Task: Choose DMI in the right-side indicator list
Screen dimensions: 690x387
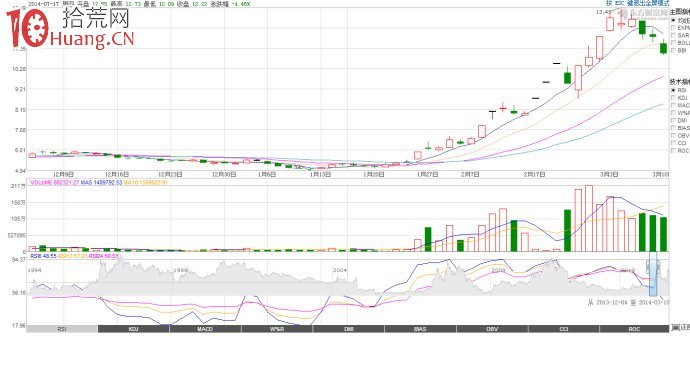Action: point(673,120)
